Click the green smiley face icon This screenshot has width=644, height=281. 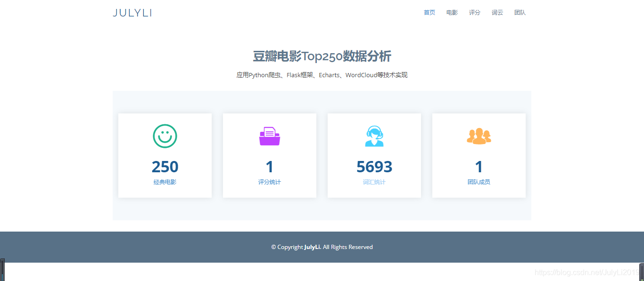165,136
